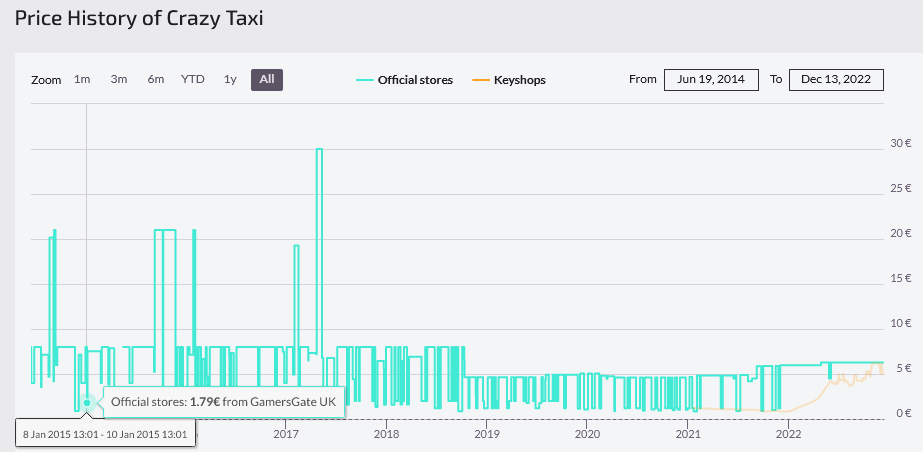Click the 20 € price axis label

[x=900, y=233]
